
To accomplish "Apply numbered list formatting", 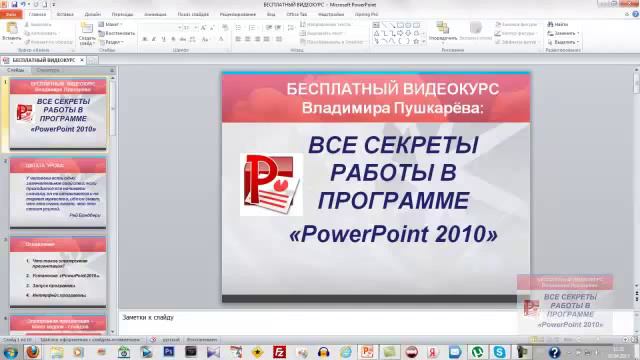I will (x=252, y=27).
